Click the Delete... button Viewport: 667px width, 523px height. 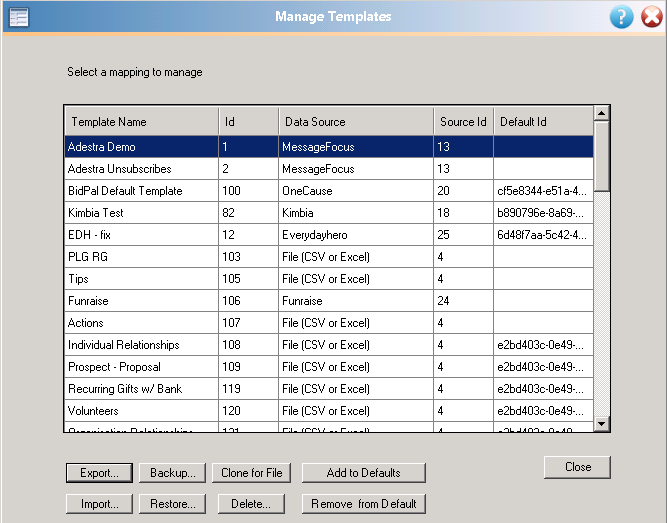pyautogui.click(x=251, y=504)
